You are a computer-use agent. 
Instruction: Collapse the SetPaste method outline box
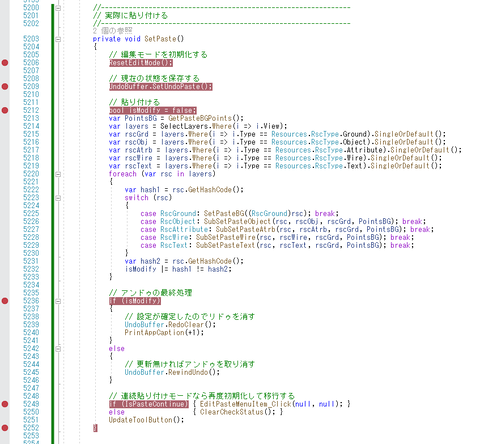point(58,39)
